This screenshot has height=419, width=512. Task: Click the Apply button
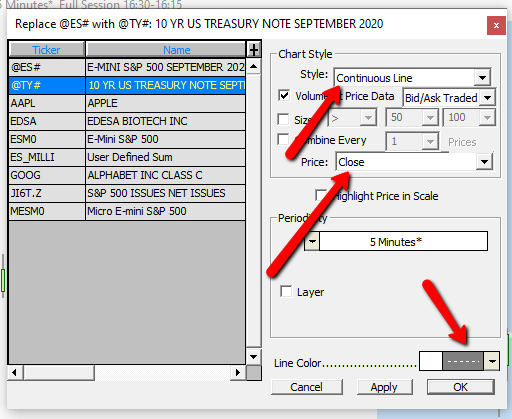tap(384, 387)
